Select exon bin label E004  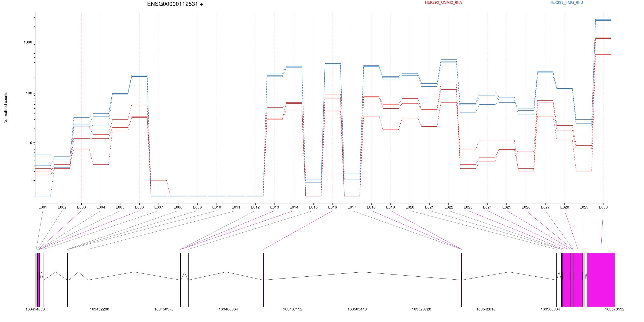pos(101,207)
